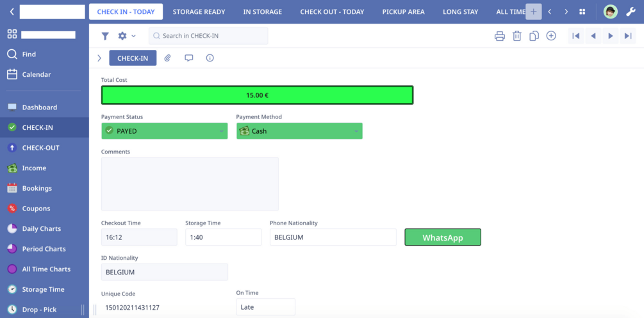Open the Payment Status PAYED dropdown

tap(164, 131)
